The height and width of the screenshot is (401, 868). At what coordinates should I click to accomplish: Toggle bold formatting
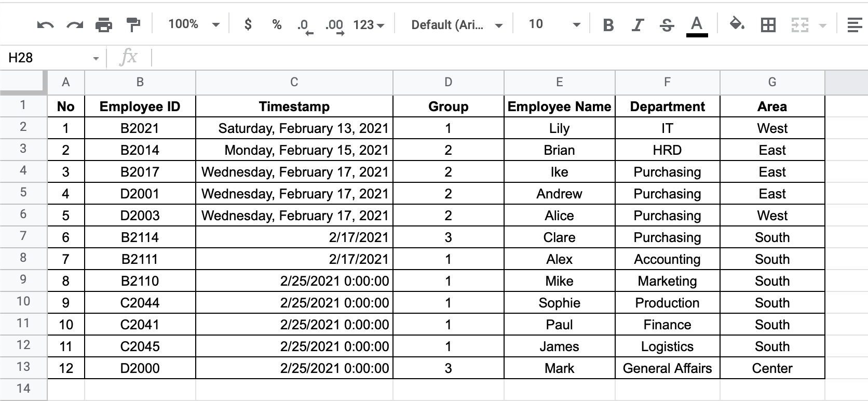(x=608, y=24)
